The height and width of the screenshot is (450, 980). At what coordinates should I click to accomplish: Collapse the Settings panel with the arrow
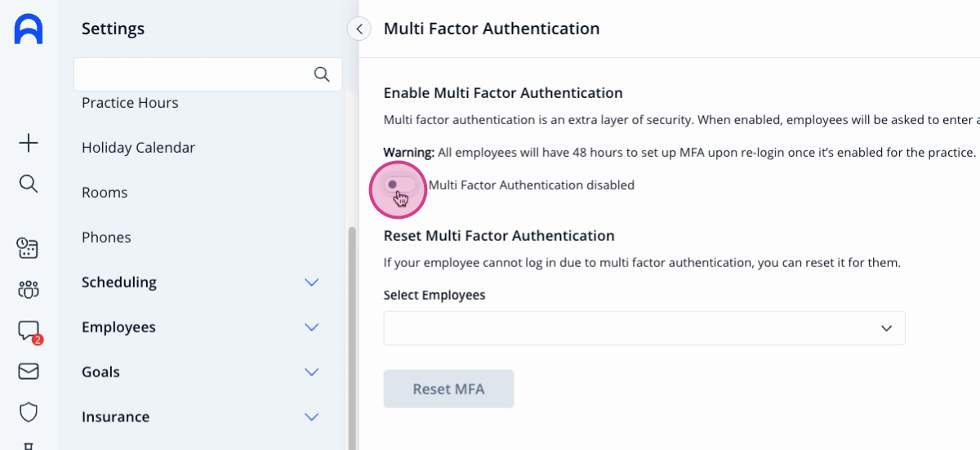click(359, 29)
